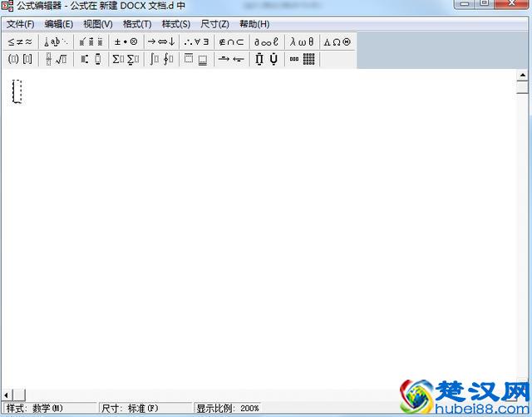This screenshot has width=532, height=417.
Task: Open the lowercase Greek palette (λωθ)
Action: click(302, 42)
